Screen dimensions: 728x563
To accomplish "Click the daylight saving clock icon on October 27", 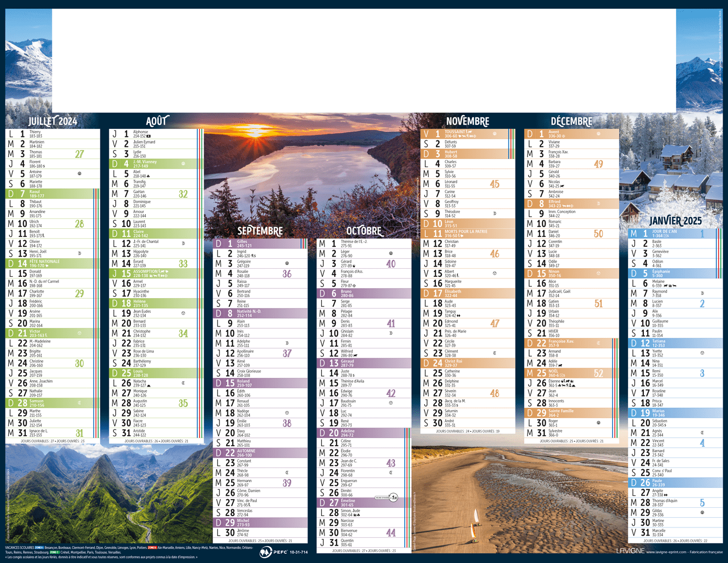I will tap(392, 497).
